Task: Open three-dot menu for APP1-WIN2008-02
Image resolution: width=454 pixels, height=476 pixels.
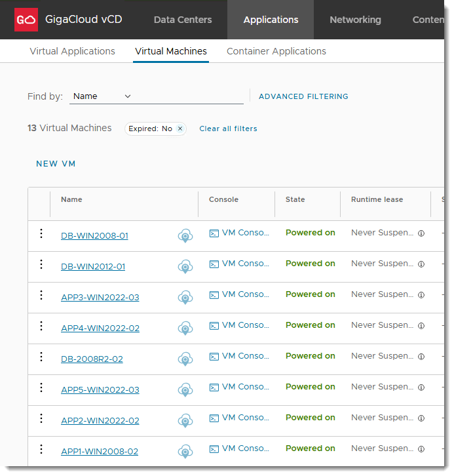Action: (x=41, y=449)
